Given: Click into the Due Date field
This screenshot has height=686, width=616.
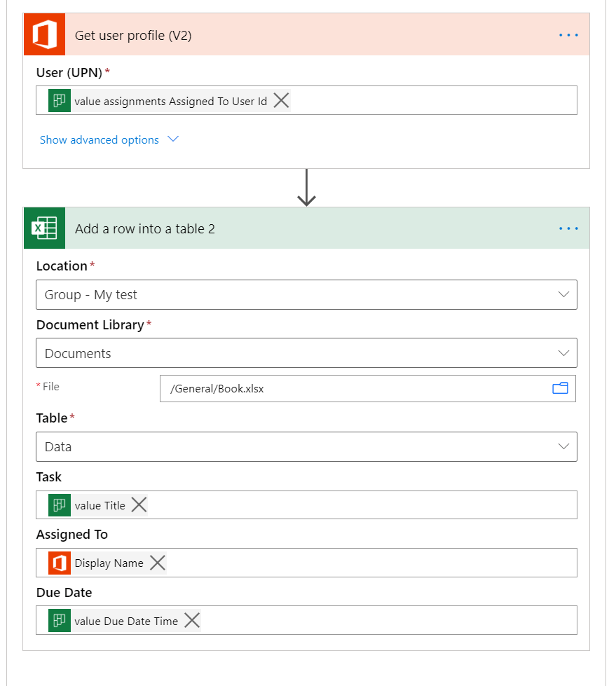Looking at the screenshot, I should pyautogui.click(x=306, y=620).
